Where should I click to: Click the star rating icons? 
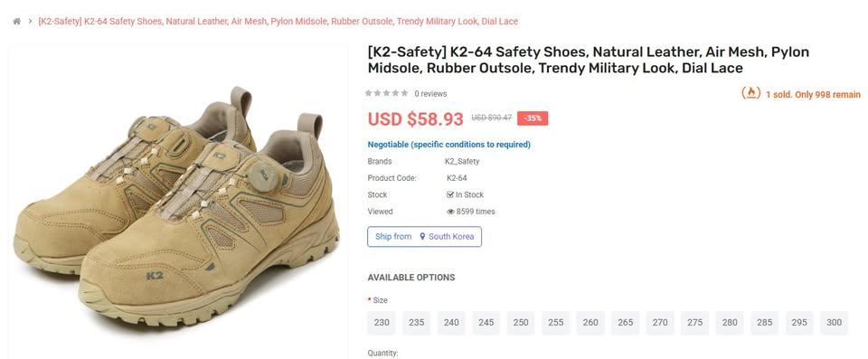[386, 93]
